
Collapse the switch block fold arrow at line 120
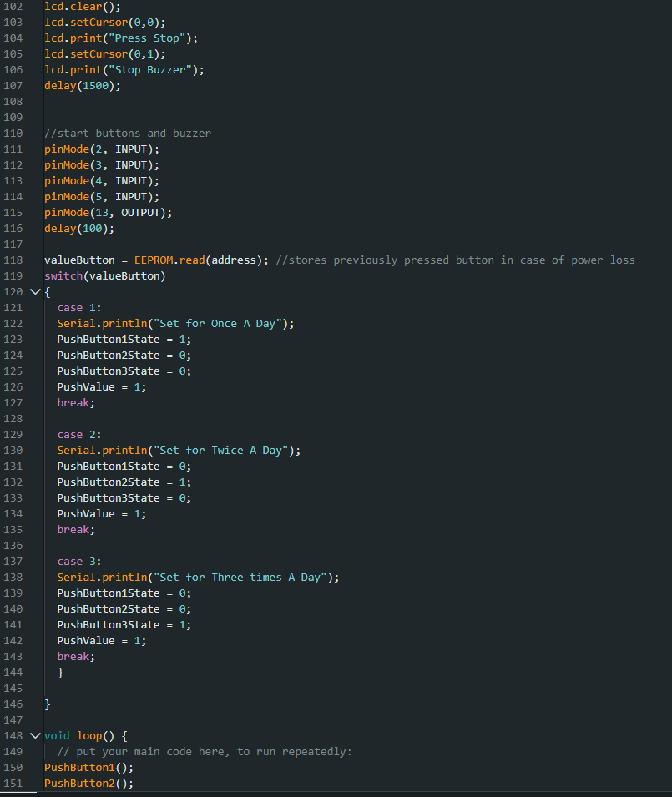35,292
